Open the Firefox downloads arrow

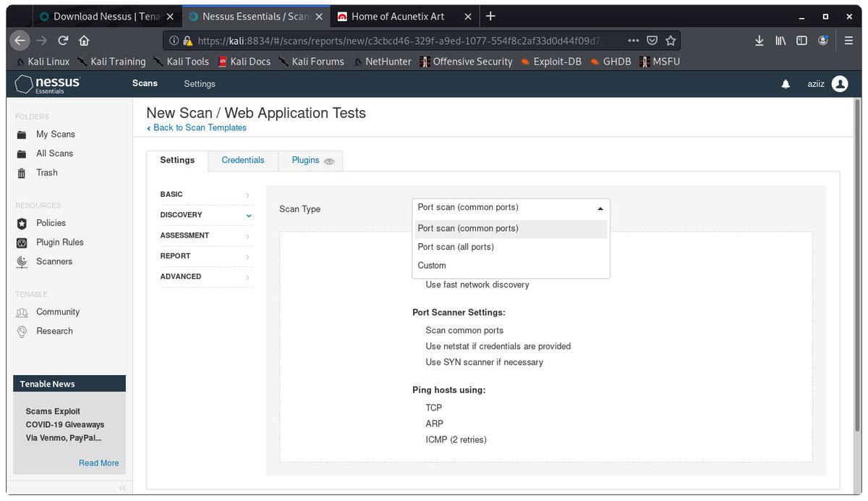pyautogui.click(x=759, y=41)
